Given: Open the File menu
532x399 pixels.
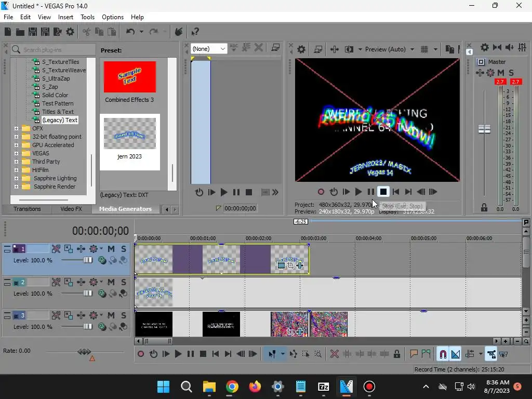Looking at the screenshot, I should [8, 17].
